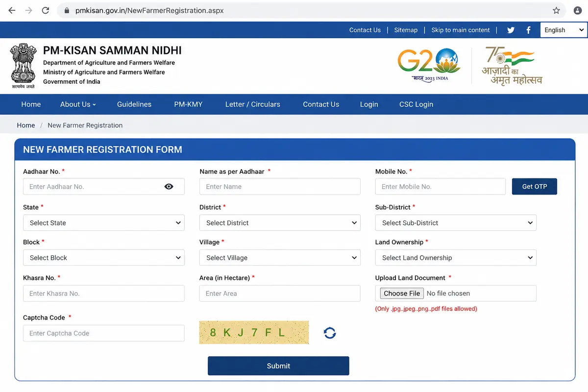Viewport: 588px width, 392px height.
Task: Bookmark the page with the star icon
Action: point(556,10)
